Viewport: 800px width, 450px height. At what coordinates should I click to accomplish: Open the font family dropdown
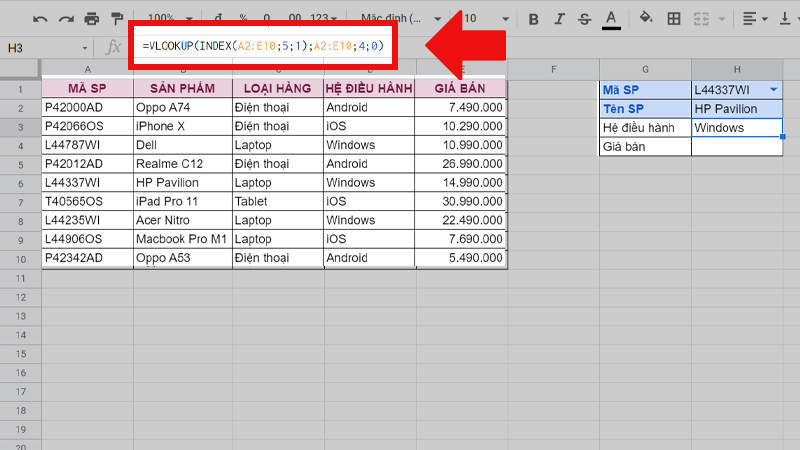401,19
